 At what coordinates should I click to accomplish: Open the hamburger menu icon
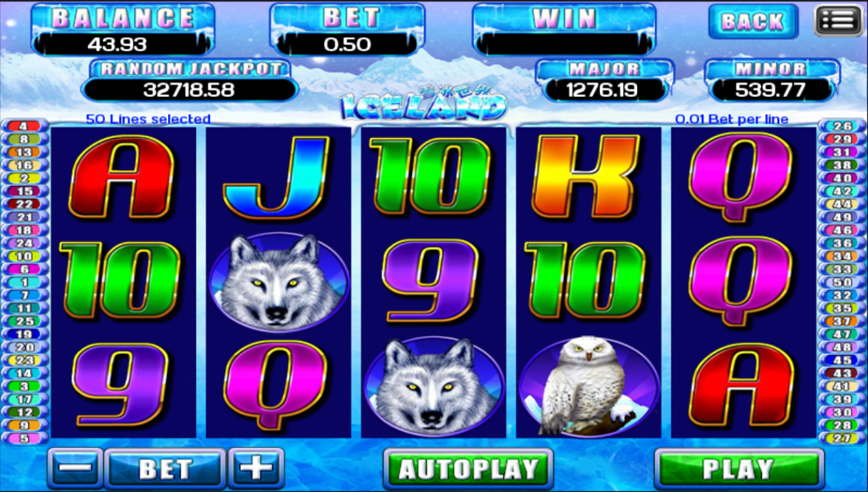[x=839, y=21]
